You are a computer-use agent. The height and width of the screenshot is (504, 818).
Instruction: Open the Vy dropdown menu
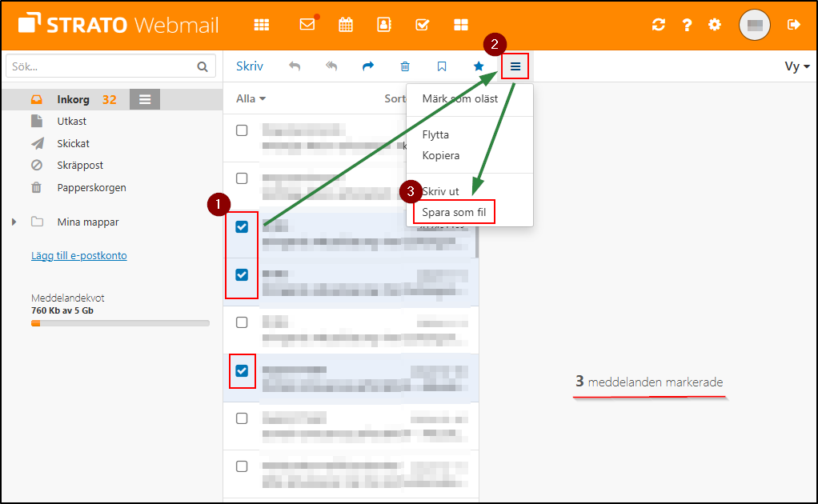(x=795, y=66)
